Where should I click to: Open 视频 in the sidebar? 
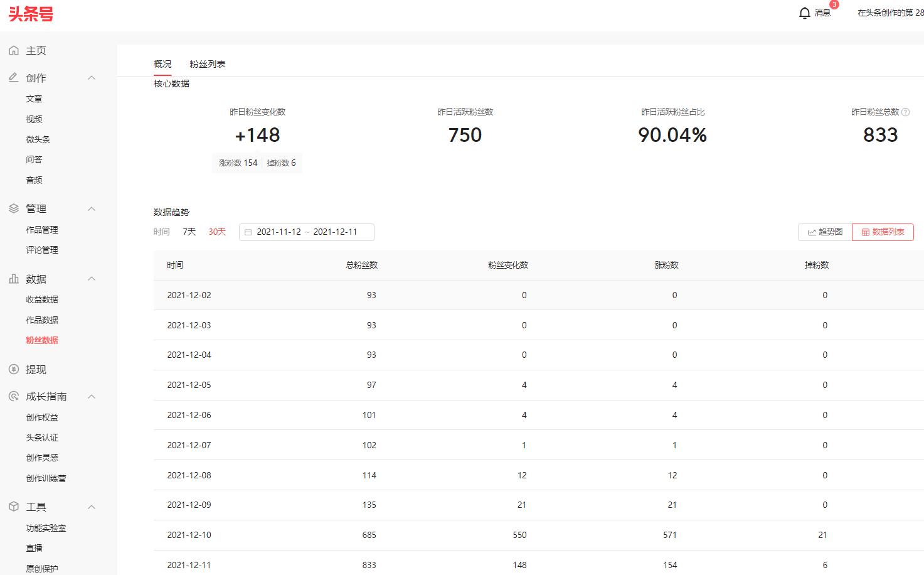(x=34, y=119)
